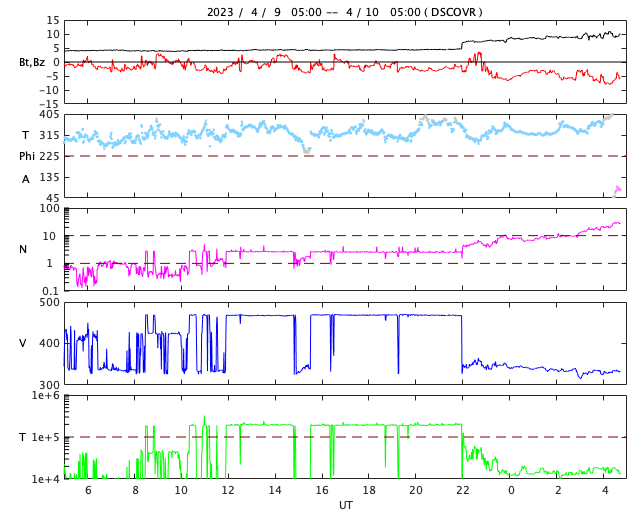The image size is (640, 512).
Task: Click the '-10' tick on Bt,Bz axis
Action: point(49,90)
